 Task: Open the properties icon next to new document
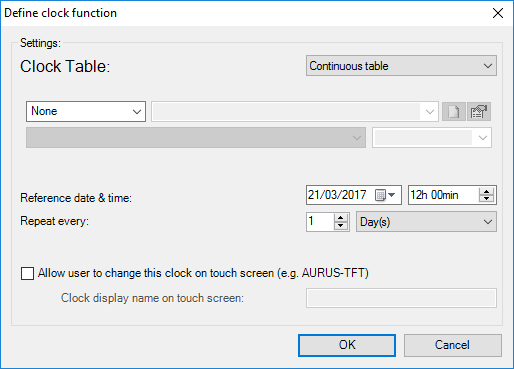click(479, 112)
